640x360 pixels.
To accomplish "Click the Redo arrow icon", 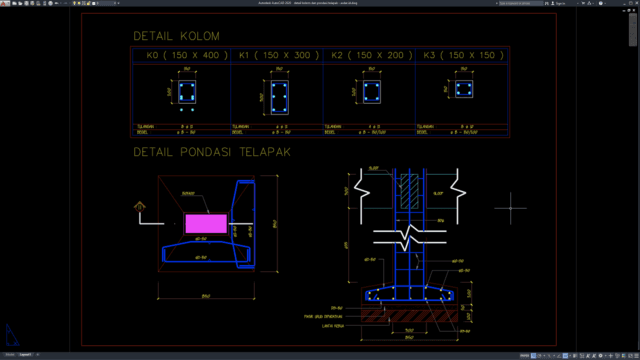I will pos(65,3).
